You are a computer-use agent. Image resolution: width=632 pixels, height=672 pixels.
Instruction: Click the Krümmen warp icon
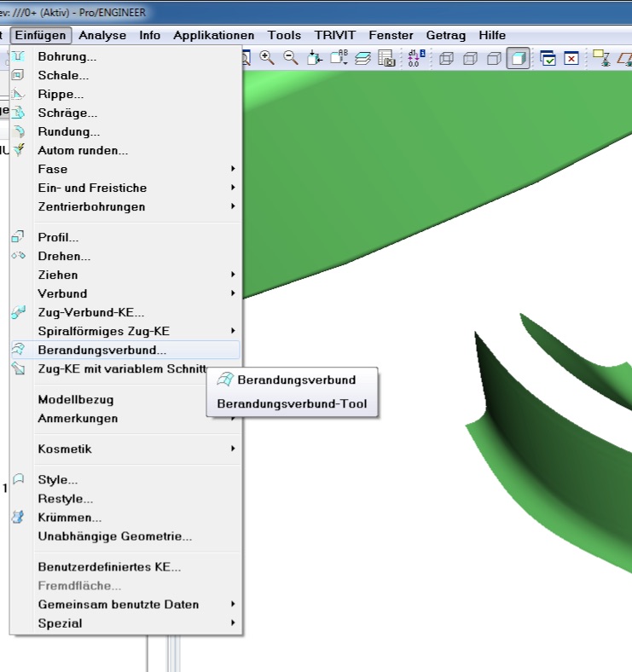18,517
